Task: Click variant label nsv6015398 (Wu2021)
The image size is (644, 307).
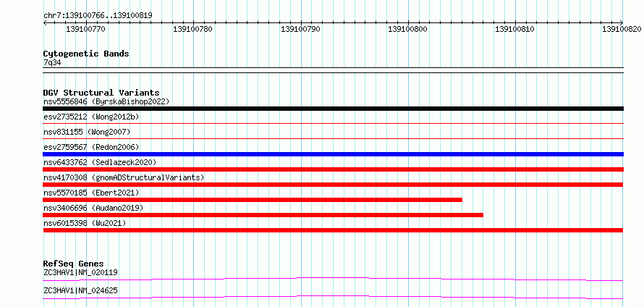Action: 85,223
